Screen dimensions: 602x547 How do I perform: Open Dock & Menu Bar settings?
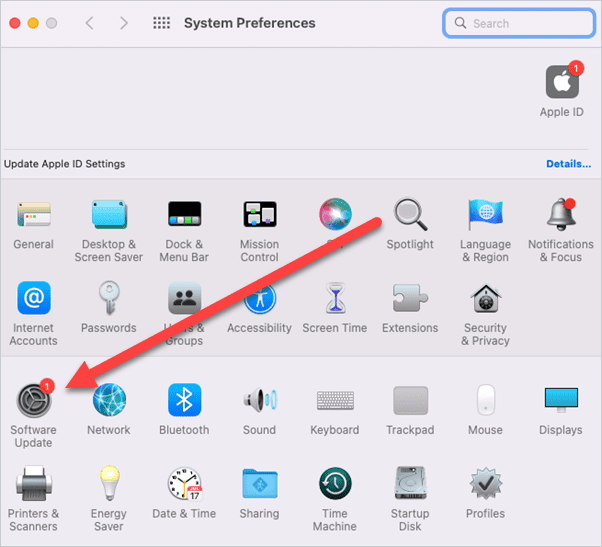(184, 214)
